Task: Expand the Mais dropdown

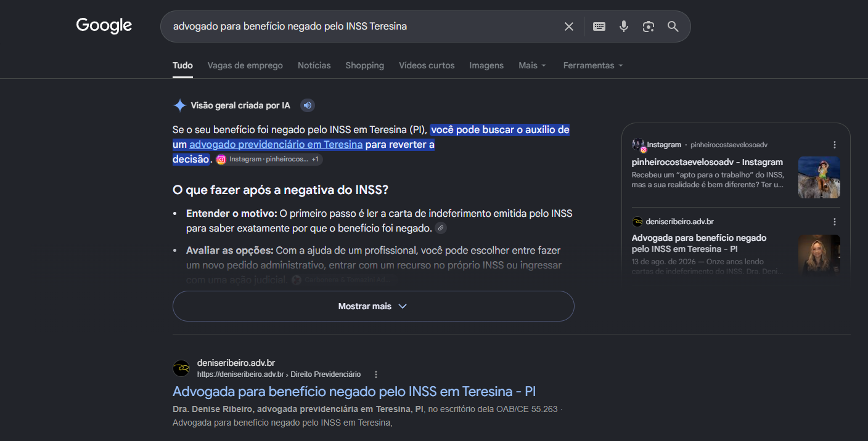Action: coord(533,65)
